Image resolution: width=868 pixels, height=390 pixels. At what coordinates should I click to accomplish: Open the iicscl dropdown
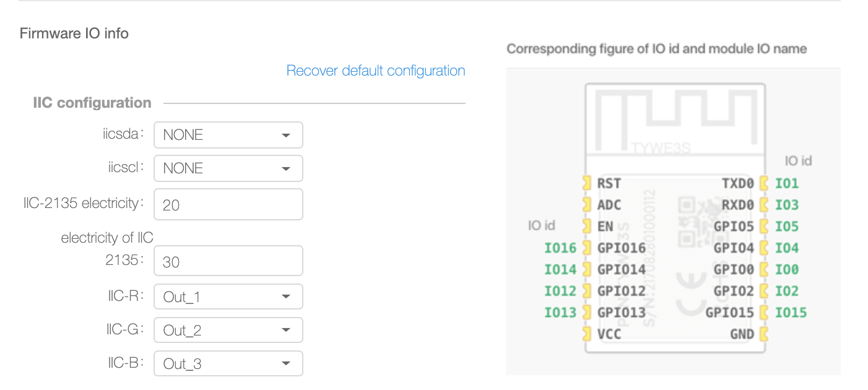(228, 168)
